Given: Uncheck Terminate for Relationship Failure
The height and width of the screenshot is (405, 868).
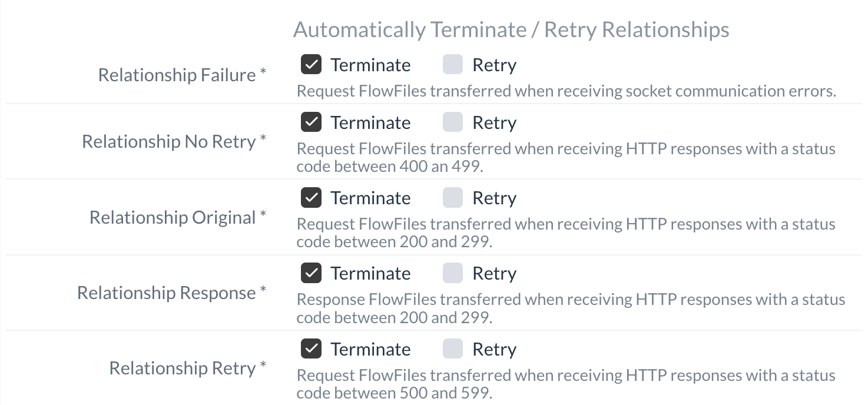Looking at the screenshot, I should tap(311, 65).
